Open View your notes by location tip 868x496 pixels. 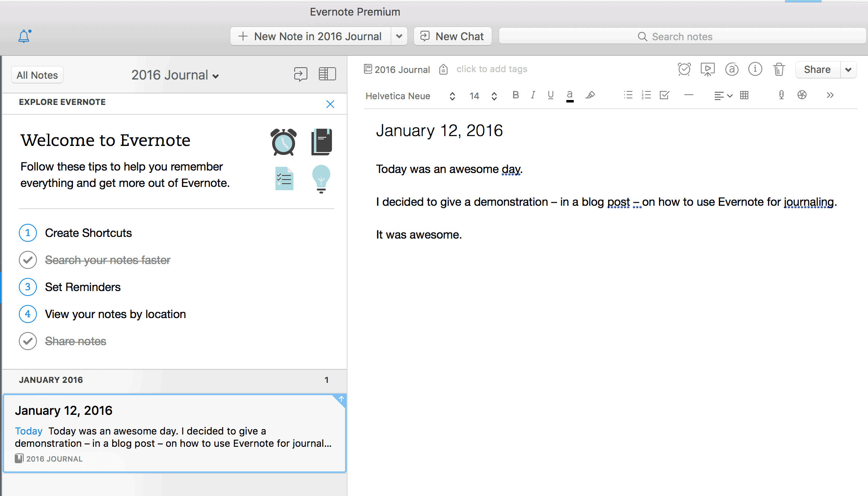coord(116,314)
